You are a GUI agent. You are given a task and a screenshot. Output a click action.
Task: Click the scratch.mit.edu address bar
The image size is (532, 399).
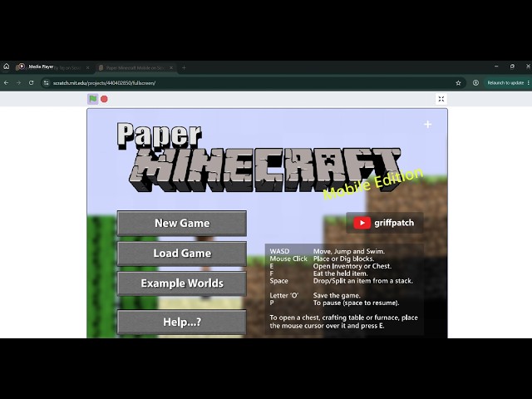click(251, 83)
